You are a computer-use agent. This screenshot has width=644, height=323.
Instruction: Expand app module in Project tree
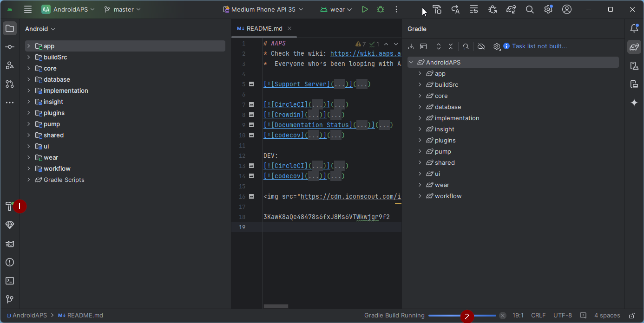(x=29, y=46)
